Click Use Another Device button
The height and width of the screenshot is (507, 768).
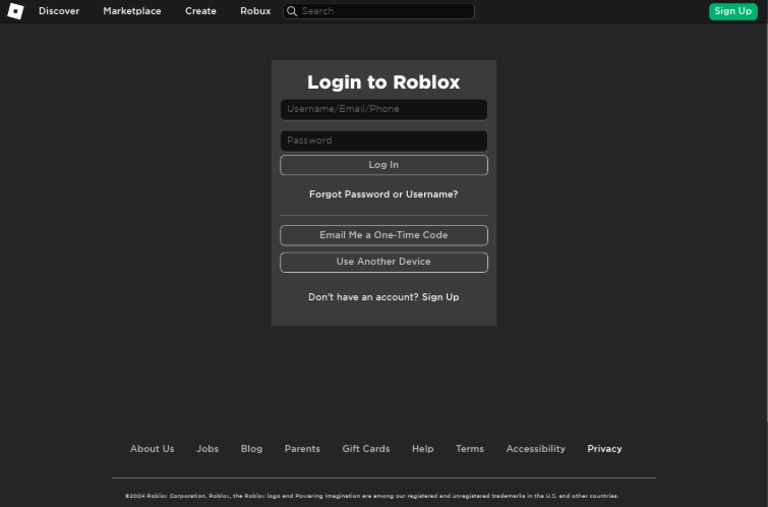pos(384,262)
